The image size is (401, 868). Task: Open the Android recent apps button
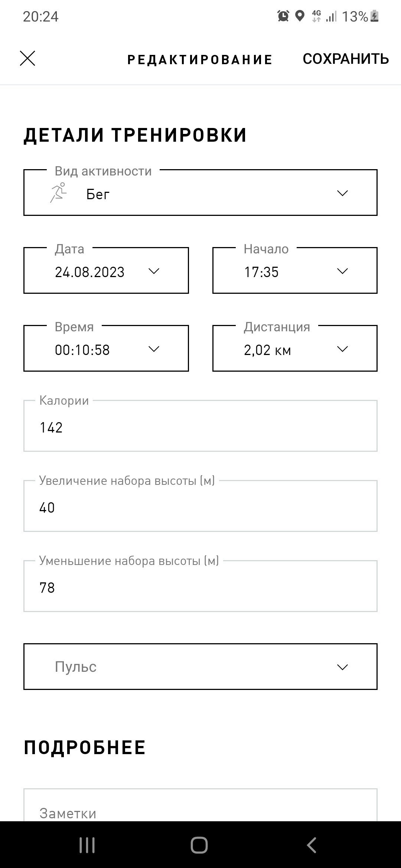pyautogui.click(x=87, y=845)
